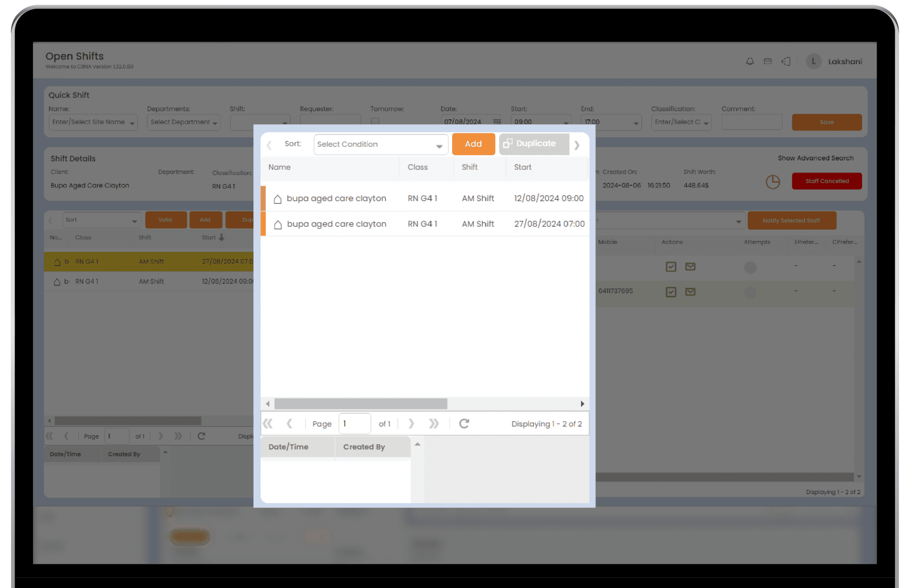The image size is (910, 588).
Task: Sort popup grid by Shift column
Action: click(480, 167)
